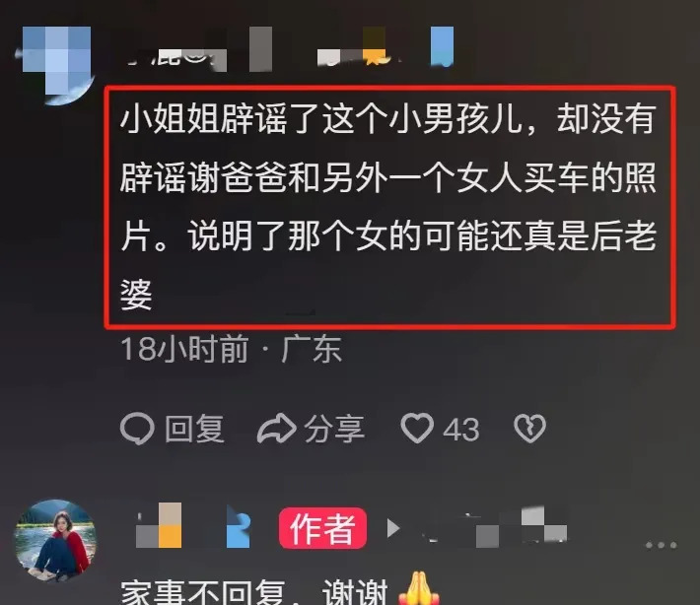
Task: Click the author's reply 家事不回复
Action: tap(253, 592)
